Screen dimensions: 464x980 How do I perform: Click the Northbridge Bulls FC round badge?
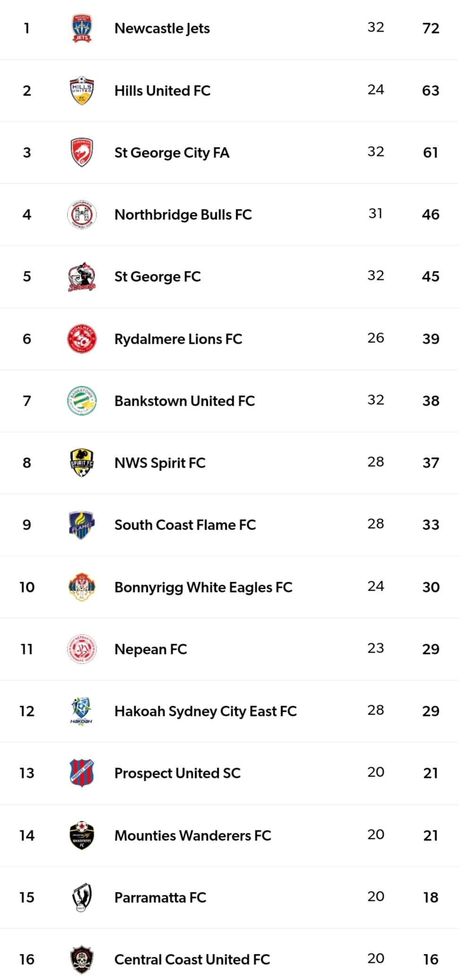82,215
